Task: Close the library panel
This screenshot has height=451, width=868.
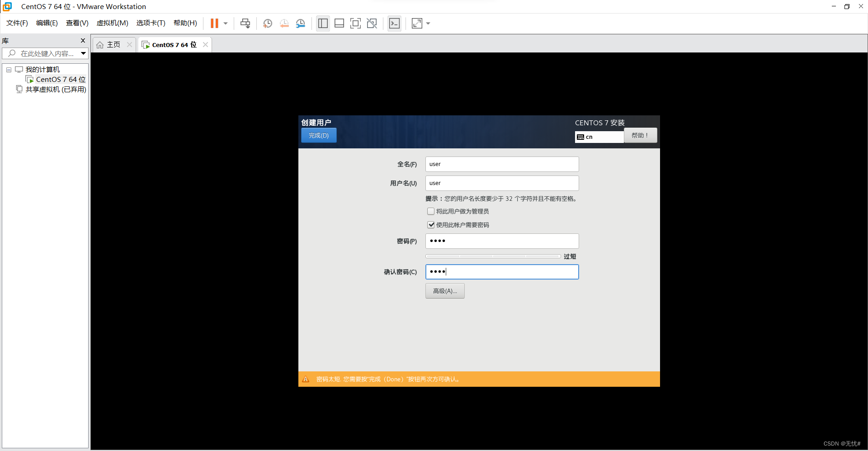Action: pos(83,41)
